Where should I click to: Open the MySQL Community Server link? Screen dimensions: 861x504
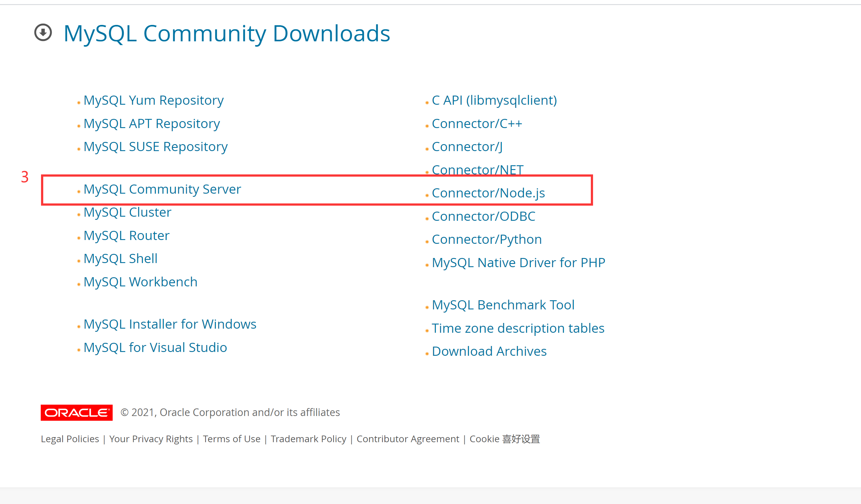click(x=162, y=189)
